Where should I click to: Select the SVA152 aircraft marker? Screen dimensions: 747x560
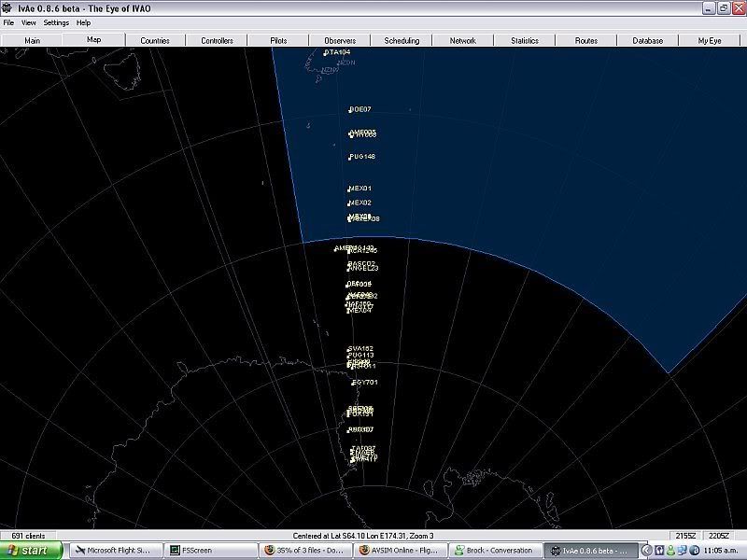360,348
